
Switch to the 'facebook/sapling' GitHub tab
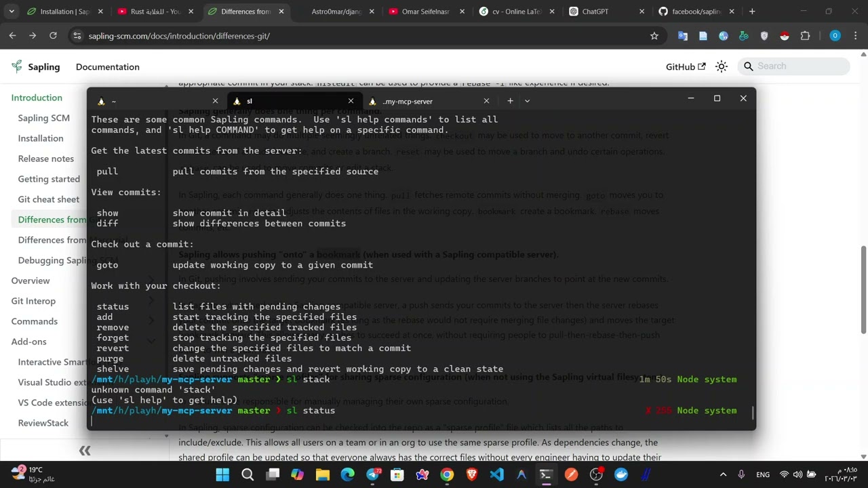coord(696,12)
